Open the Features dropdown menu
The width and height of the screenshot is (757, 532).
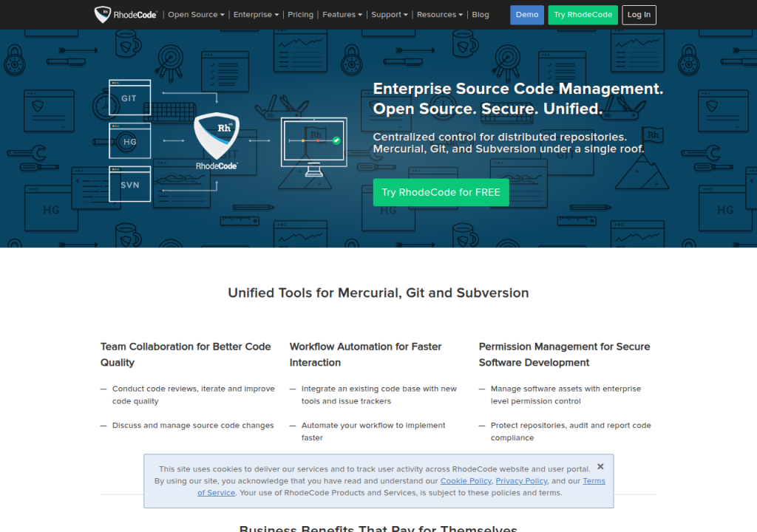pyautogui.click(x=342, y=15)
